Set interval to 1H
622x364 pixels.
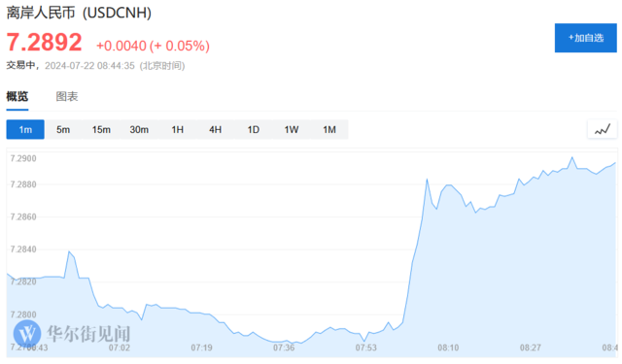coord(177,129)
